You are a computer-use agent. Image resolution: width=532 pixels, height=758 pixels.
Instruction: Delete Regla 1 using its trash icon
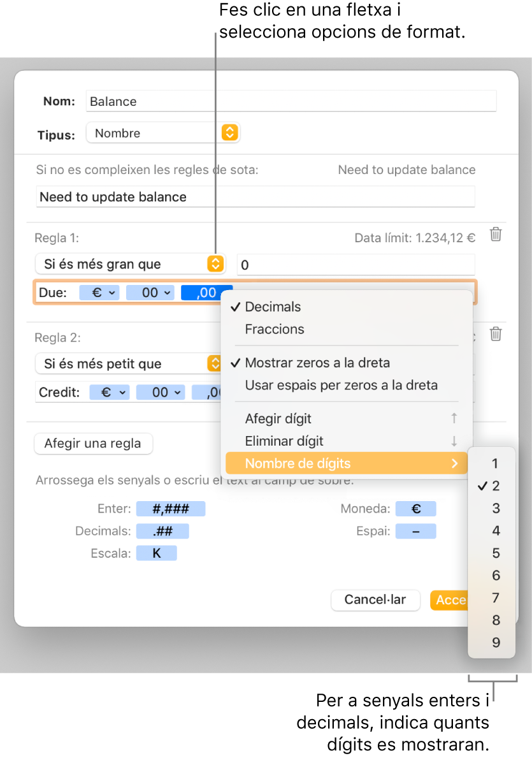click(496, 235)
